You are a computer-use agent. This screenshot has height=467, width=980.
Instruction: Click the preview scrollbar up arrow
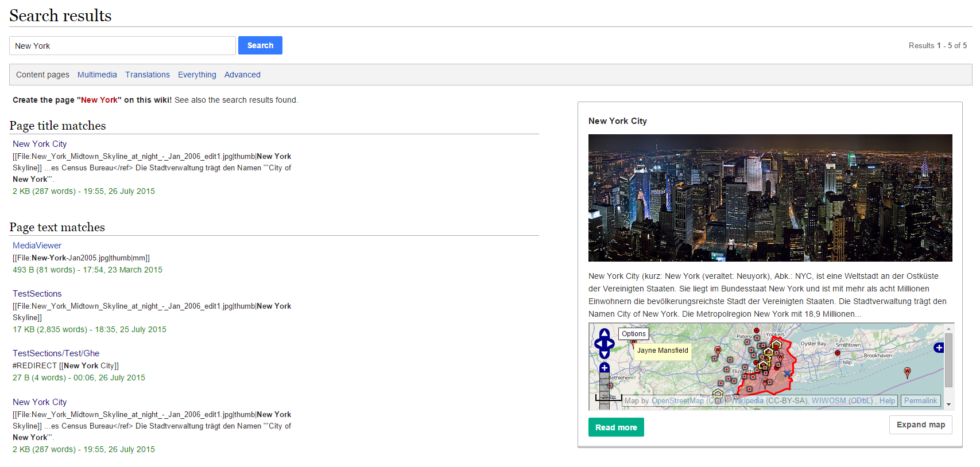[x=948, y=328]
